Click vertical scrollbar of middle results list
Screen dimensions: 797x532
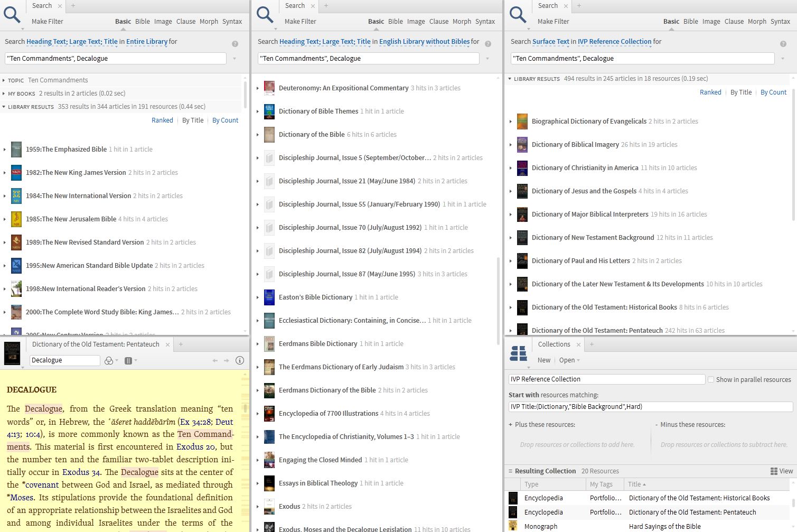498,301
